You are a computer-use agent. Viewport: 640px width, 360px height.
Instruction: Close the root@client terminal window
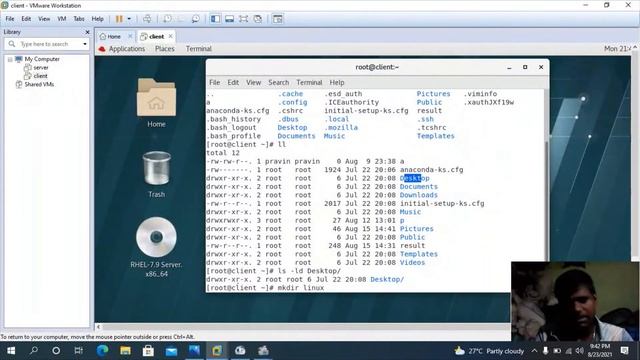[541, 67]
